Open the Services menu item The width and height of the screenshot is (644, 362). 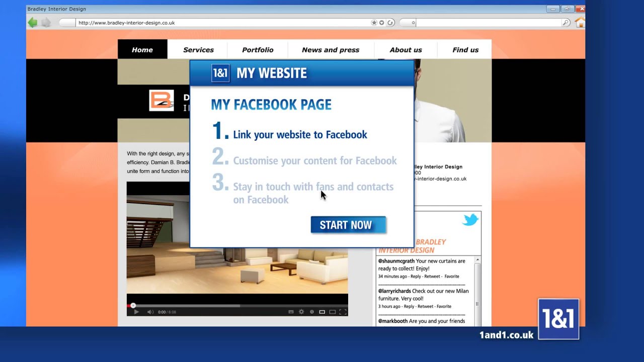coord(198,49)
